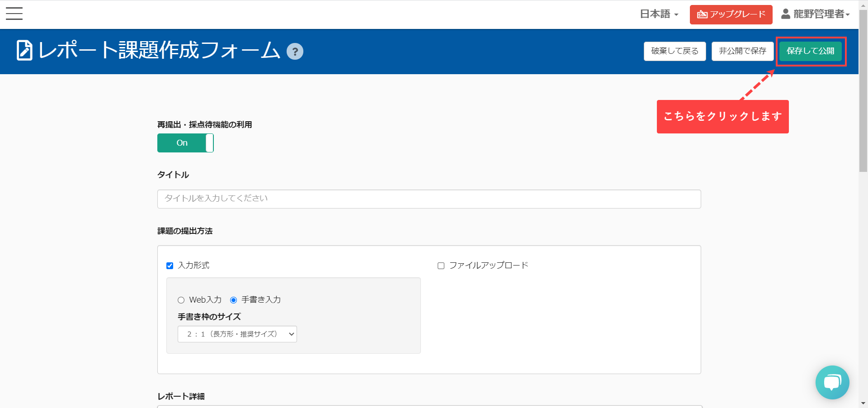Click the 非公開で保存 button

[x=742, y=51]
